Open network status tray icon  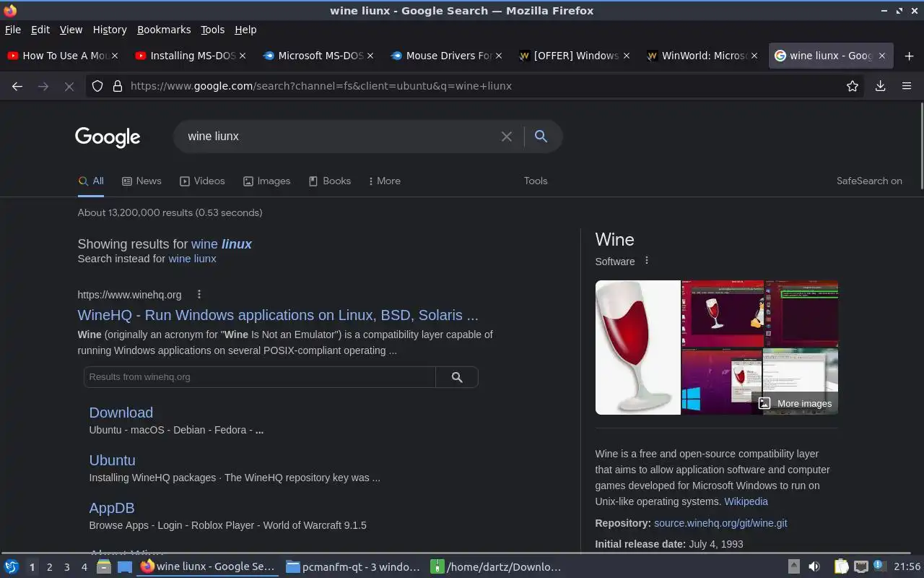[860, 567]
